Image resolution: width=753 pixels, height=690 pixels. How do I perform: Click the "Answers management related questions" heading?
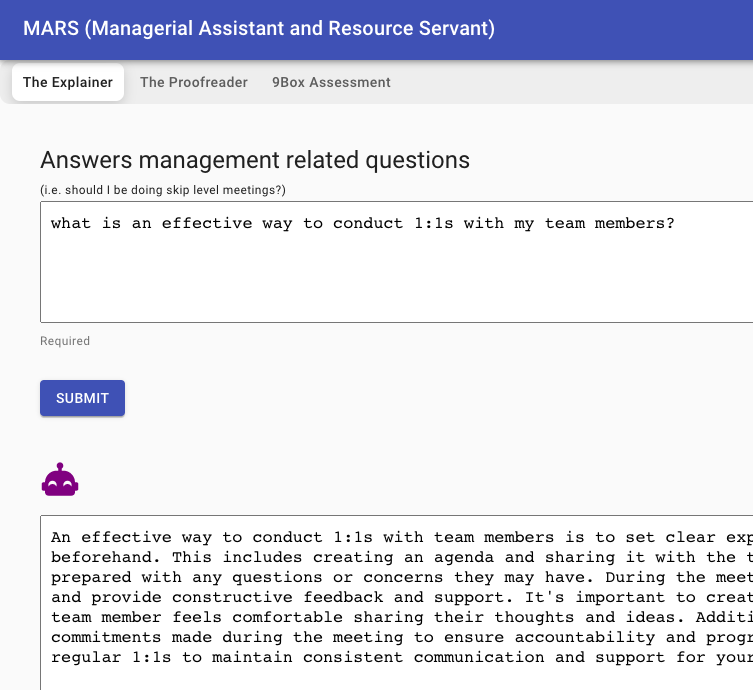tap(254, 160)
